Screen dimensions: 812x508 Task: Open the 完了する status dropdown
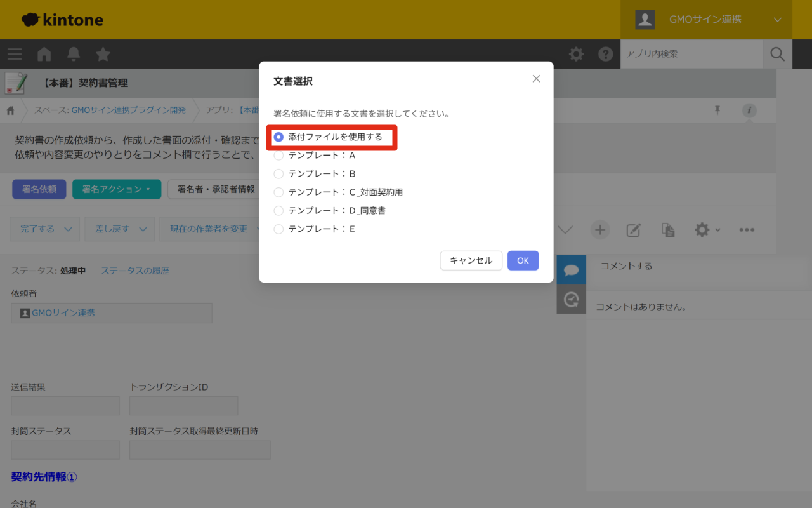[44, 229]
